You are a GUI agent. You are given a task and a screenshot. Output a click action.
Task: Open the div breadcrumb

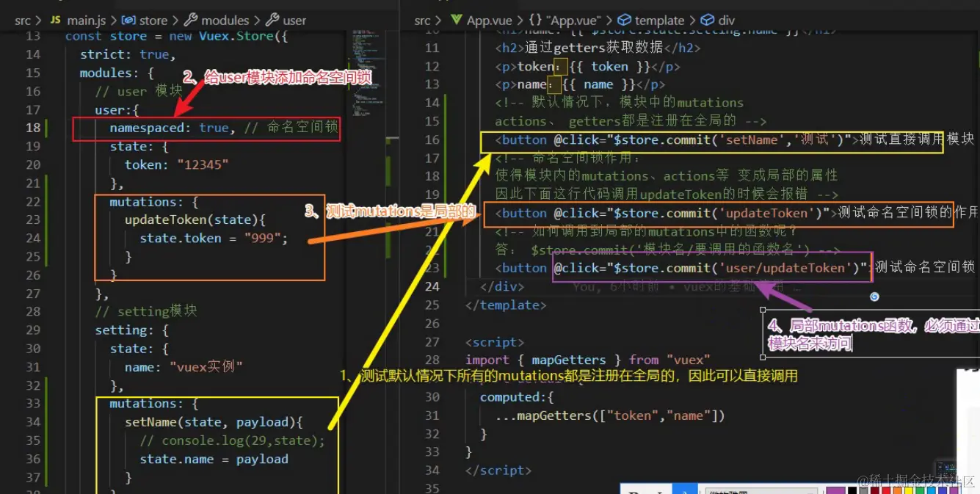[718, 21]
